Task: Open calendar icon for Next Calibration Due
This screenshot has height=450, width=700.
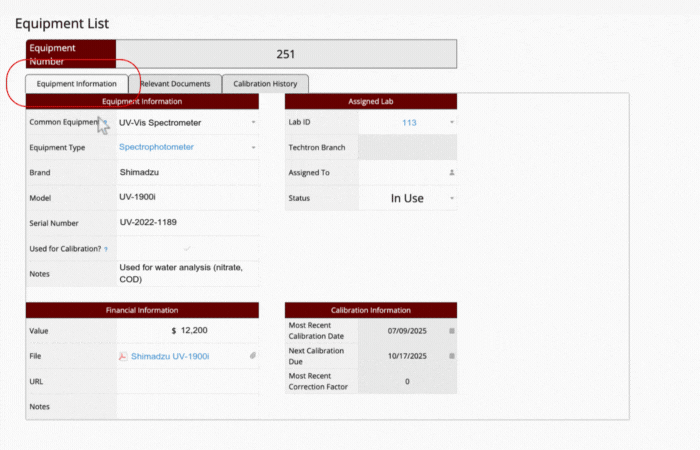Action: coord(451,356)
